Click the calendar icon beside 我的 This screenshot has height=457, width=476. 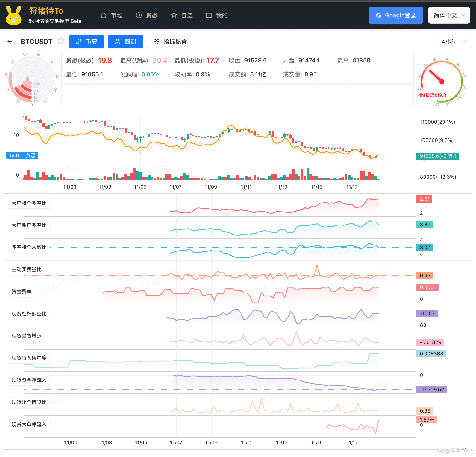click(x=209, y=16)
